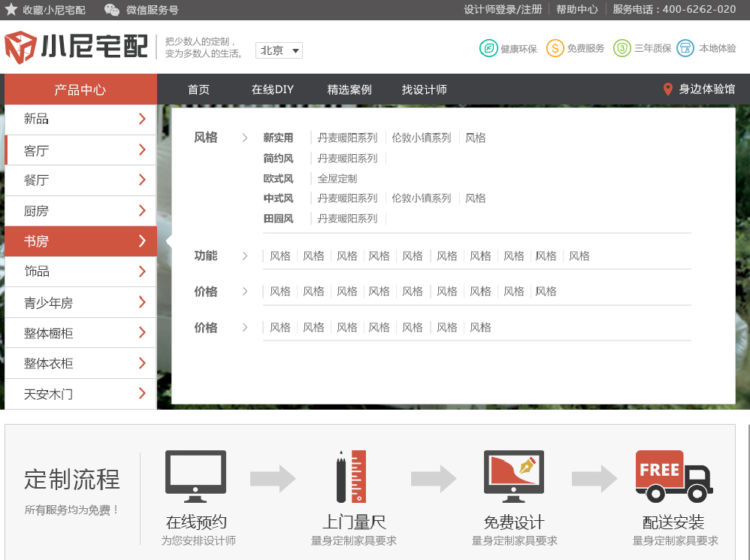Click the FREE delivery truck icon
750x560 pixels.
(673, 477)
